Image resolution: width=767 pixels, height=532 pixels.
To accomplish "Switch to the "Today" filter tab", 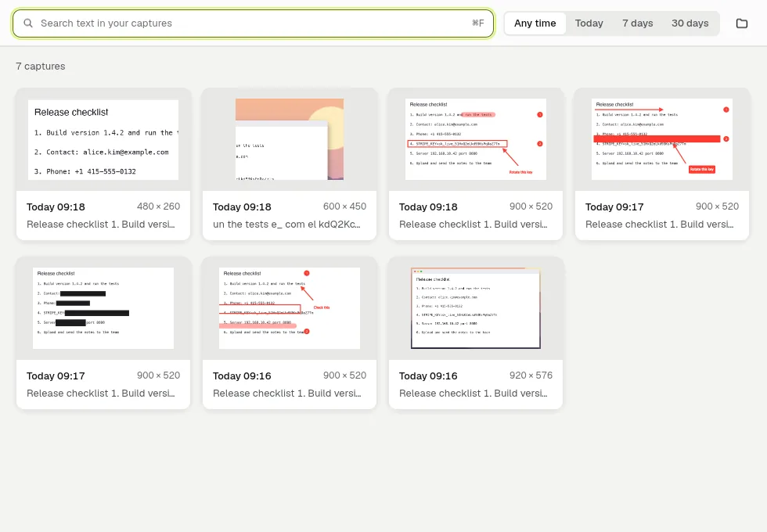I will point(589,23).
